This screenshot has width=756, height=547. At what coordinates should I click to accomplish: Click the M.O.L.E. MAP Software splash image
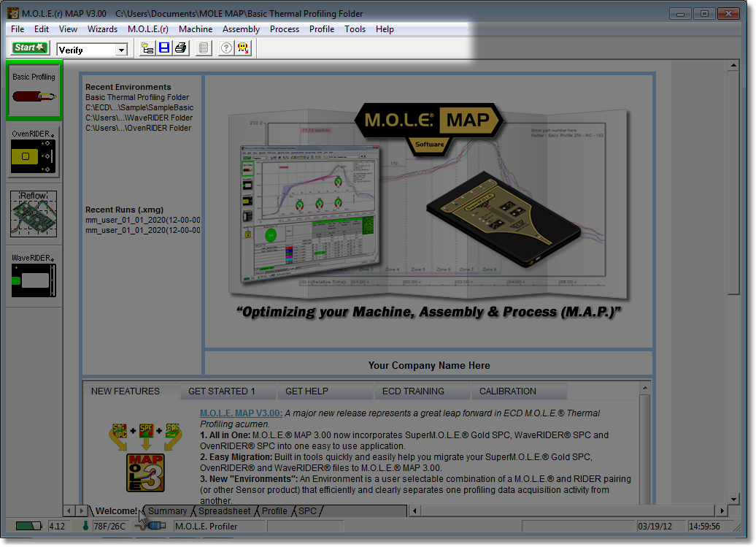(428, 210)
